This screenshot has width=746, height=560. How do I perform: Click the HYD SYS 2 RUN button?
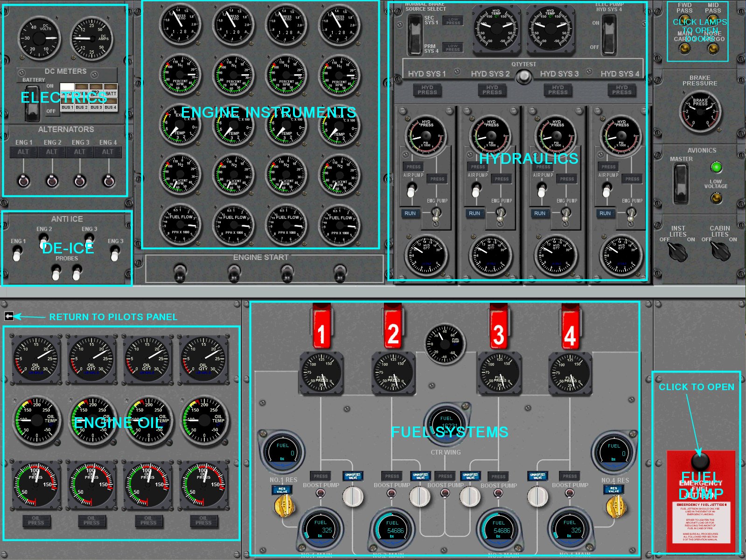click(x=474, y=213)
